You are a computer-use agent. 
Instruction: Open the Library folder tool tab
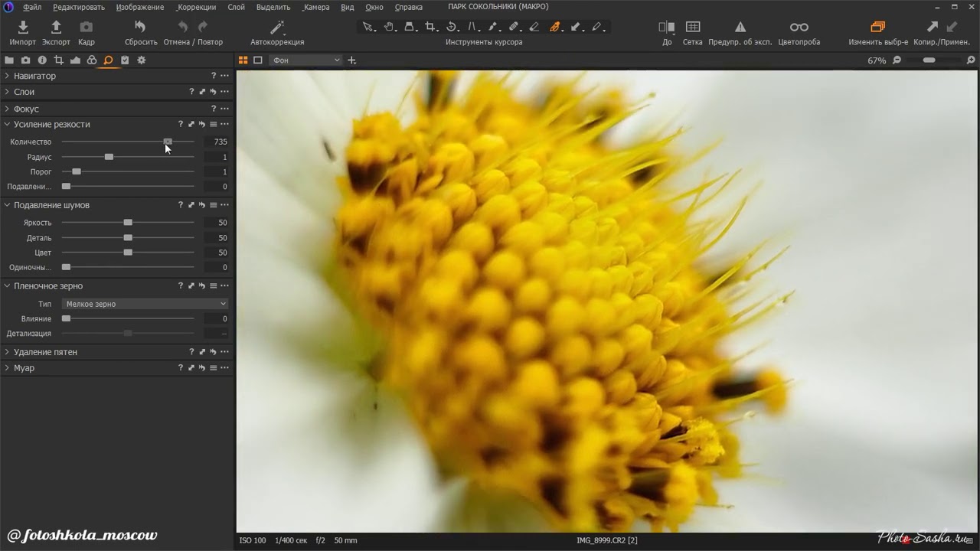(9, 60)
